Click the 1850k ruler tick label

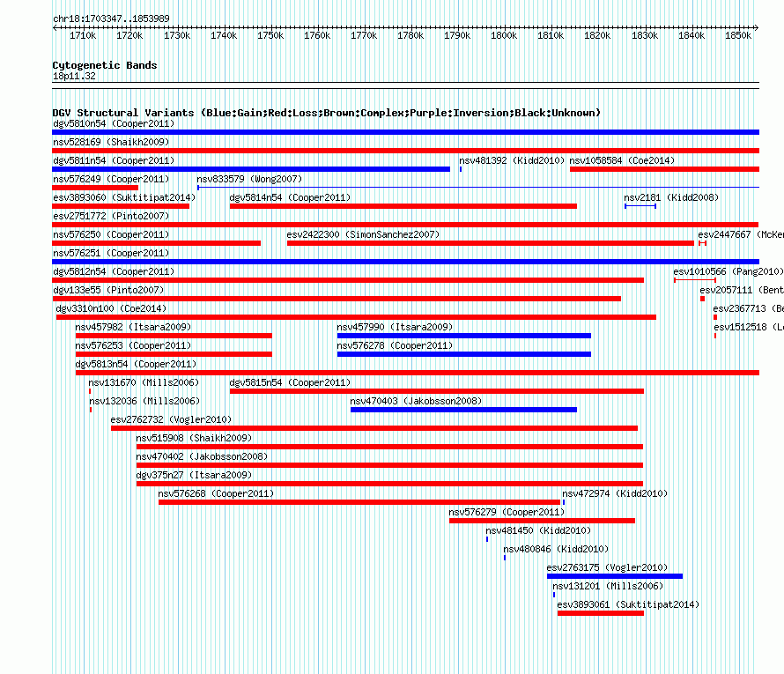pyautogui.click(x=738, y=35)
